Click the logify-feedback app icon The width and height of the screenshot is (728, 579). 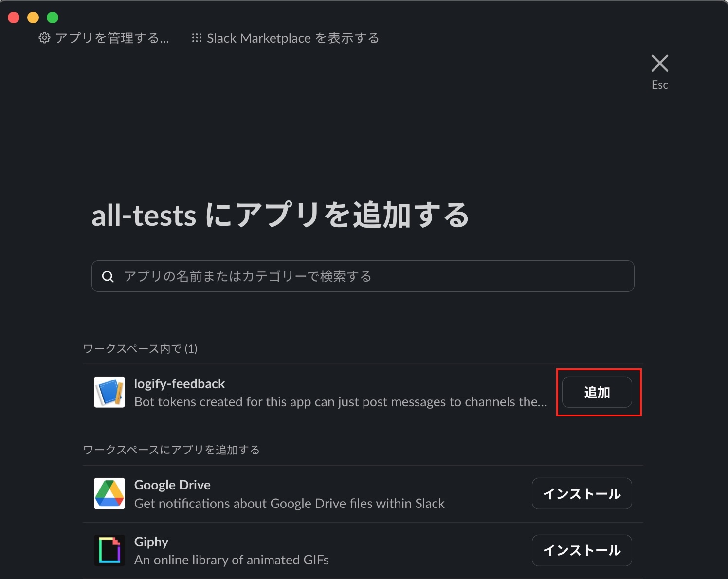[x=109, y=392]
